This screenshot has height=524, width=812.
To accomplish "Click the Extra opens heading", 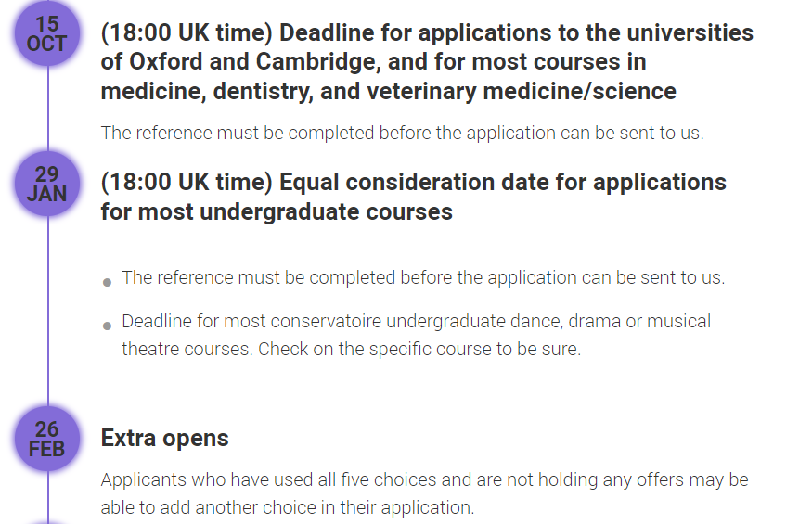I will point(164,438).
